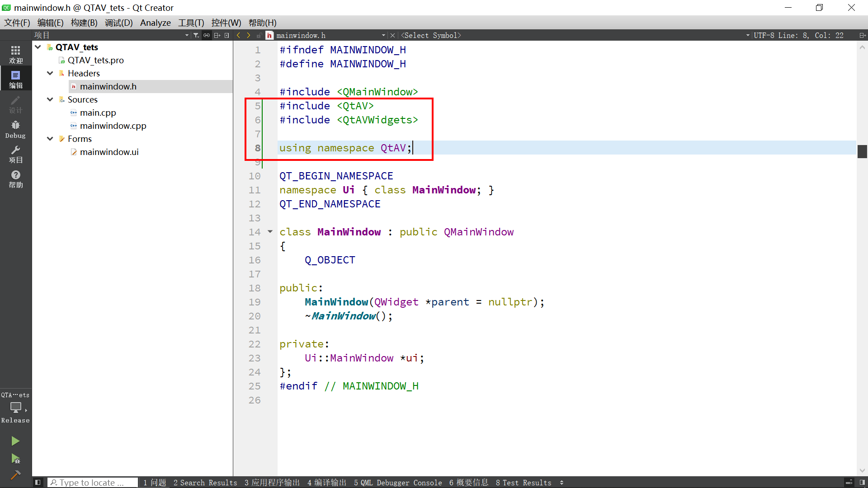Click the Build hammer icon
868x488 pixels.
(x=15, y=475)
